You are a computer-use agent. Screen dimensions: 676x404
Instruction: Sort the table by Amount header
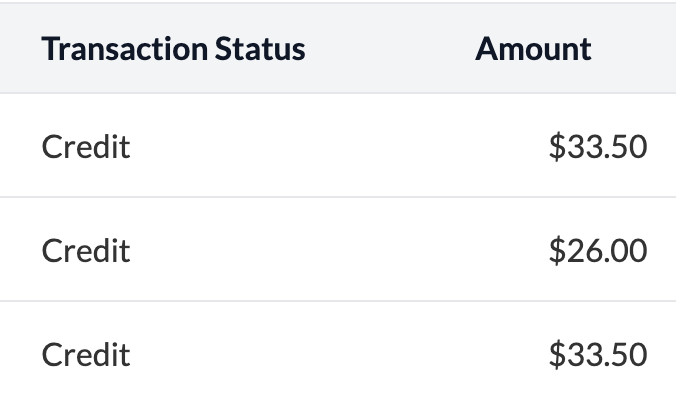[x=533, y=48]
